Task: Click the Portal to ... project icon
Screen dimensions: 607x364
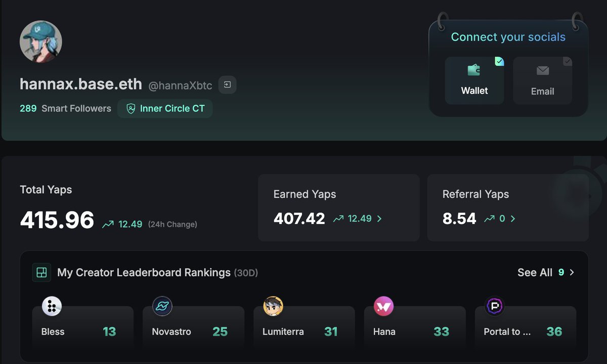Action: (493, 306)
